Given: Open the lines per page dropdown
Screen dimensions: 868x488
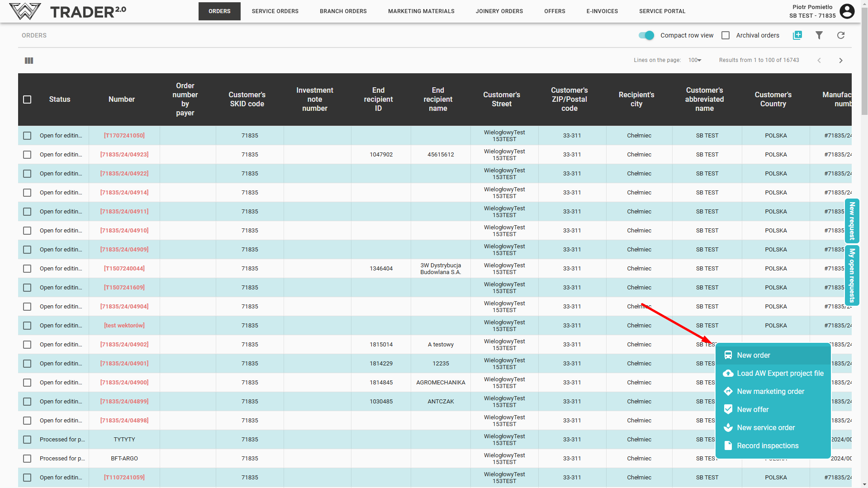Looking at the screenshot, I should tap(694, 60).
